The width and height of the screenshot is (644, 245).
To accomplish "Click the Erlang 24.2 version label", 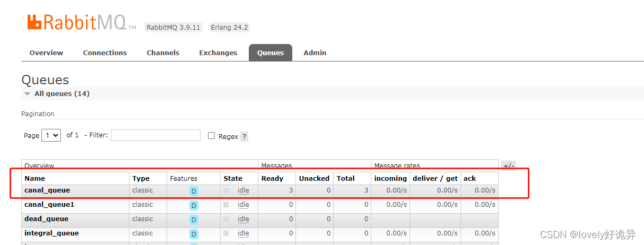I will pos(229,27).
